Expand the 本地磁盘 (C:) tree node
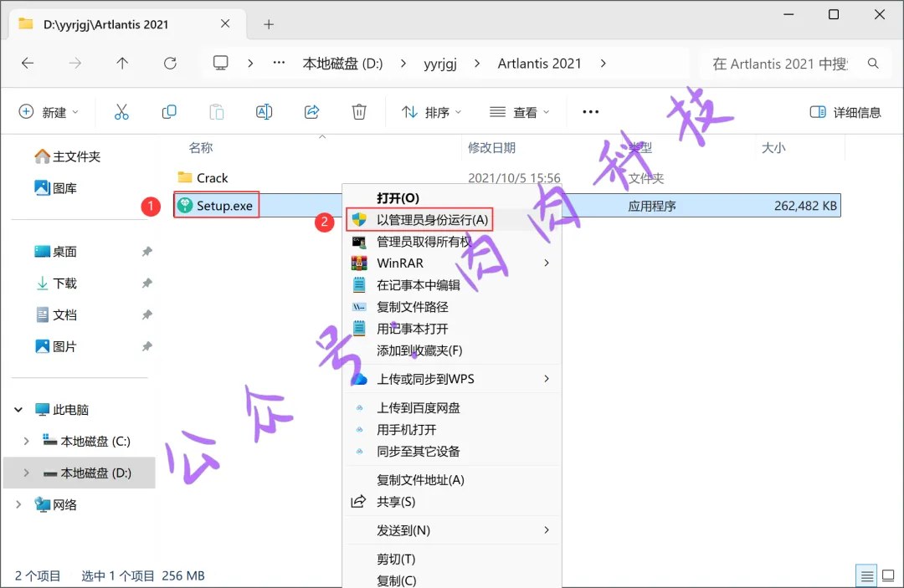904x588 pixels. 26,441
